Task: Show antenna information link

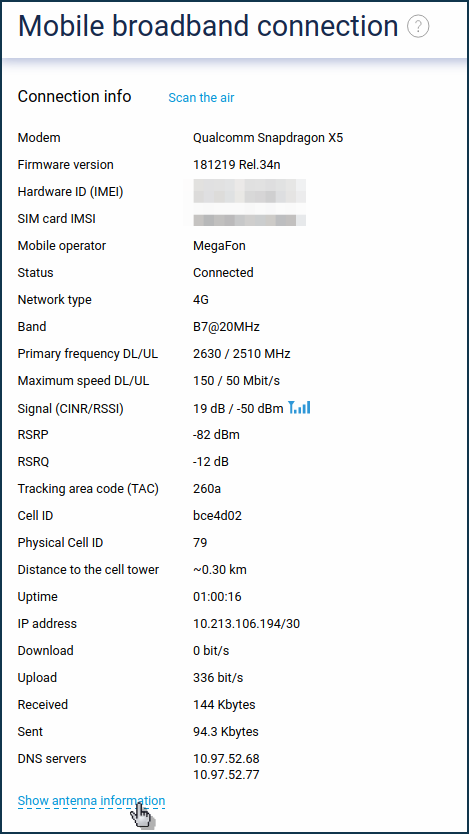Action: pyautogui.click(x=91, y=800)
